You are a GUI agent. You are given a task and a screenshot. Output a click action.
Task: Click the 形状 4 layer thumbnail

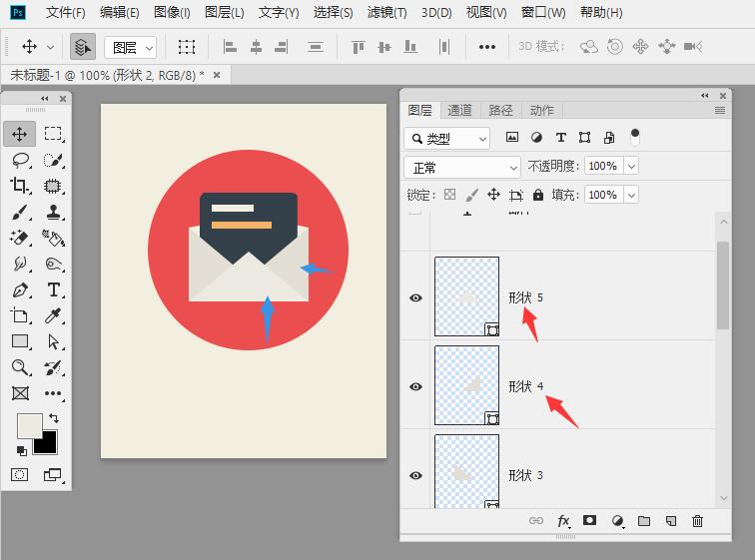click(x=466, y=386)
